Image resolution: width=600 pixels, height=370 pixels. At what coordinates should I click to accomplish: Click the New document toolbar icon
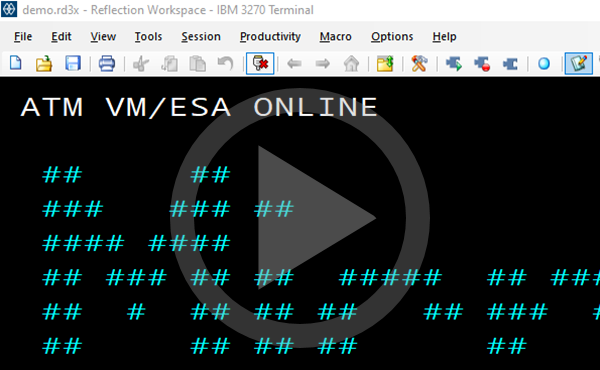(x=16, y=63)
